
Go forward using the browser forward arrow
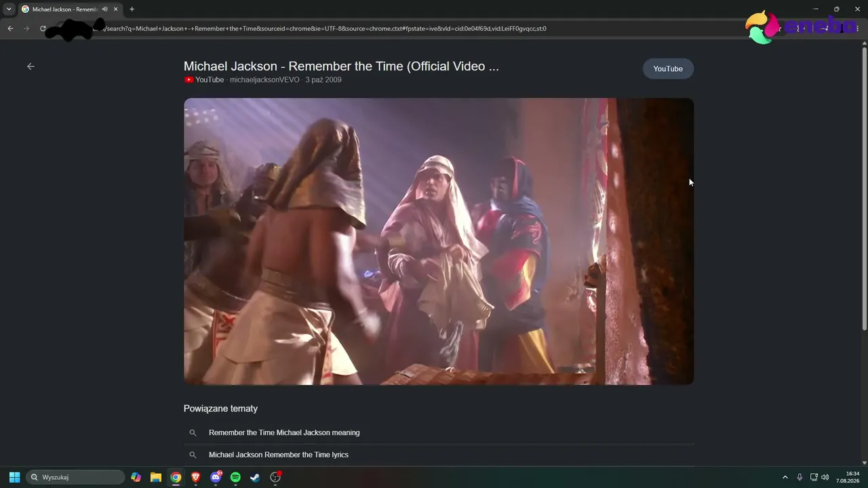point(26,28)
